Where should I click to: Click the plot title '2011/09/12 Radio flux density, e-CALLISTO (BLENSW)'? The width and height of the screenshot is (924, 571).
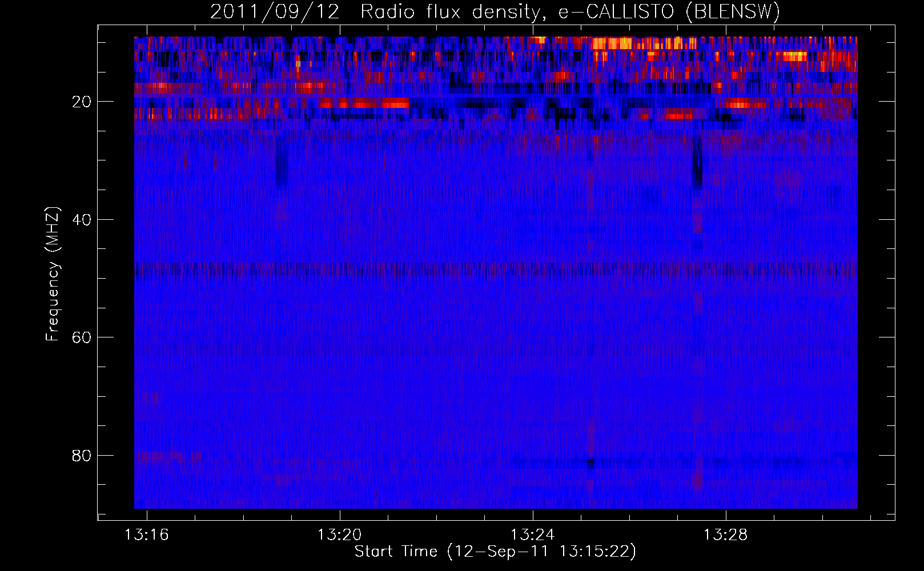tap(495, 12)
